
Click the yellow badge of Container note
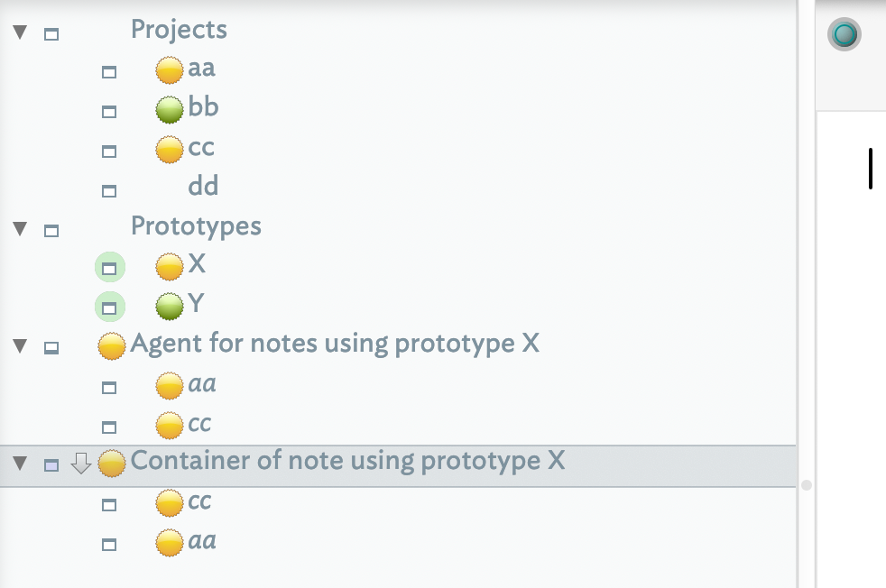[112, 464]
